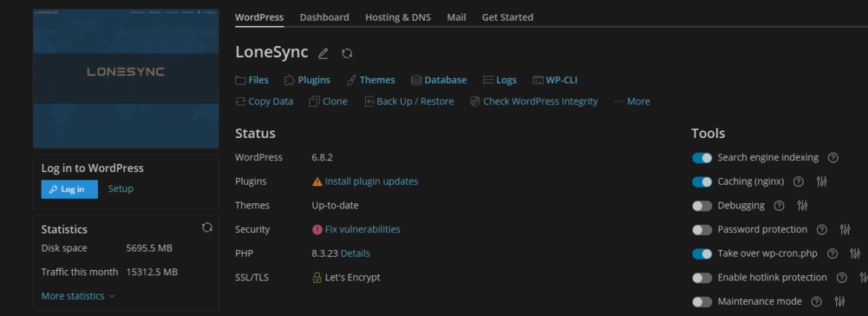Click help icon for Take over wp-cron.php

(832, 254)
